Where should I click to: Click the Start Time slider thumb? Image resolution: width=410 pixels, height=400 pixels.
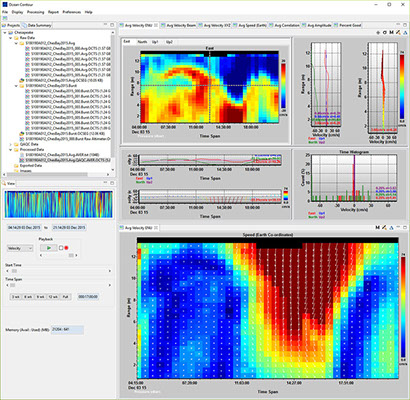click(x=14, y=271)
